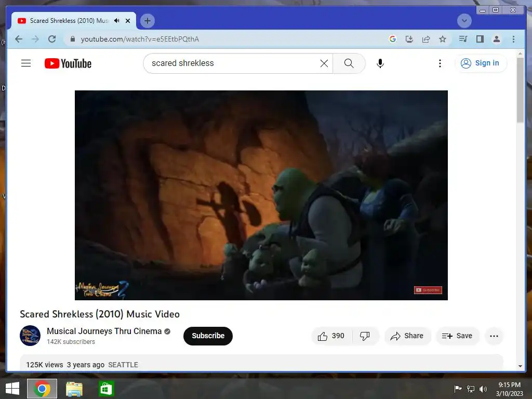Open Action Center flag icon
Viewport: 532px width, 399px height.
[458, 389]
